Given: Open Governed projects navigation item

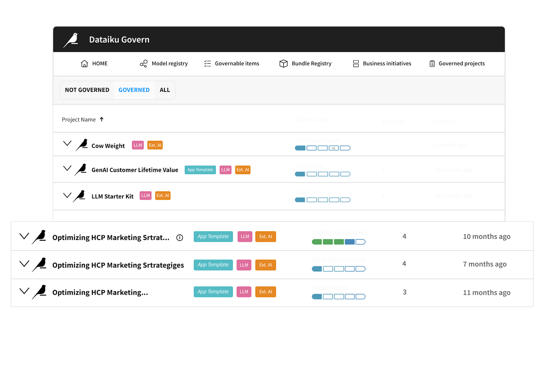Looking at the screenshot, I should pos(457,64).
